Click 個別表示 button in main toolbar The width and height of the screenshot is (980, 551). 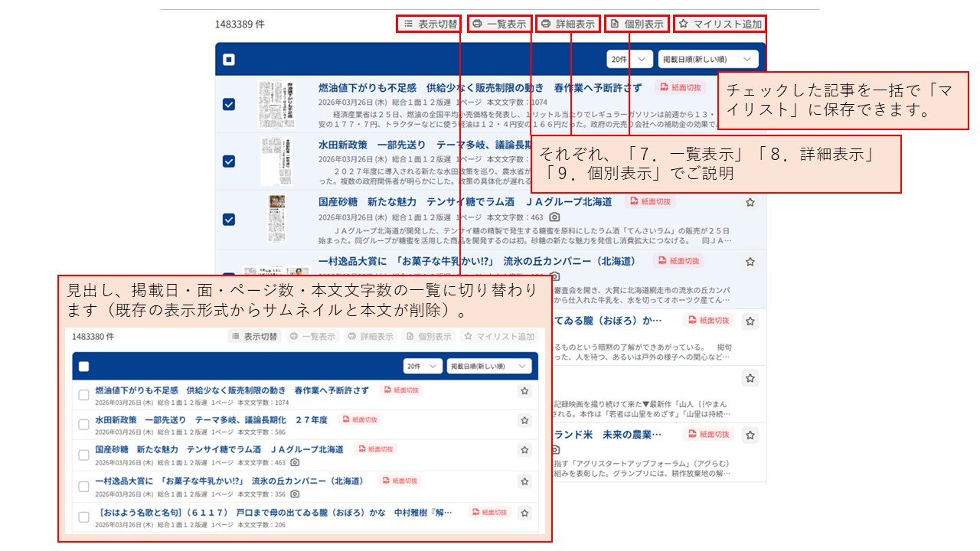637,24
